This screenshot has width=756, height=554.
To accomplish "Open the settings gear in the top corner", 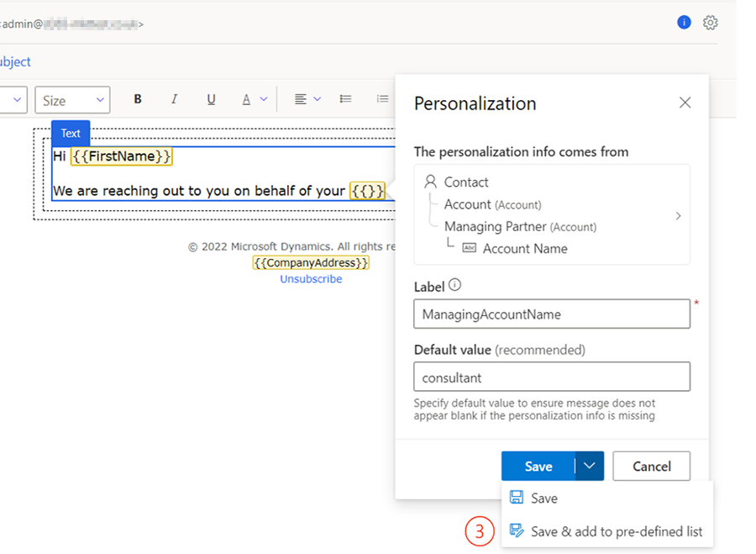I will (x=711, y=22).
